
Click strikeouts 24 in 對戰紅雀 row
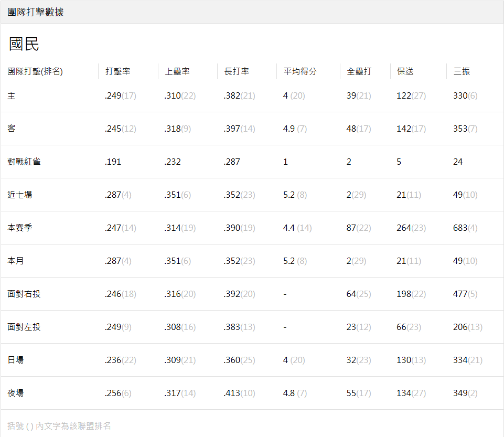458,162
